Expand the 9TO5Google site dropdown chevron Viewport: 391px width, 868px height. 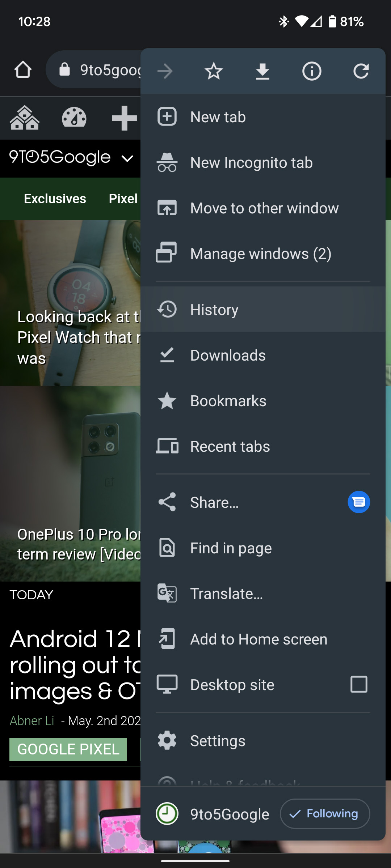point(127,158)
